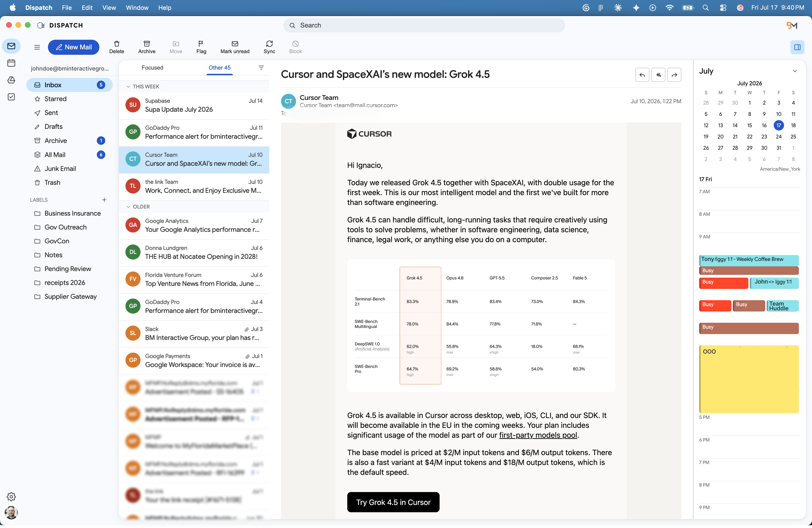Select July 17 in the mini calendar
This screenshot has height=528, width=812.
[x=779, y=126]
